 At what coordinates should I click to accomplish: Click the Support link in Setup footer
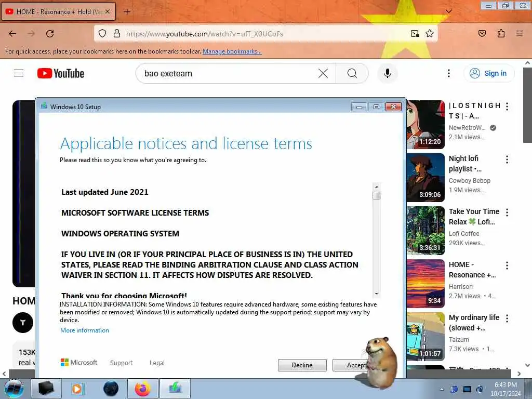[122, 363]
